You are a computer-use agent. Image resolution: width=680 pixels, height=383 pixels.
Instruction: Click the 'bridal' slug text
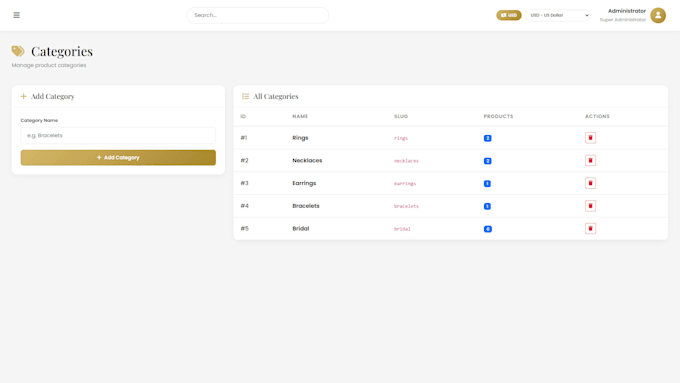tap(402, 229)
